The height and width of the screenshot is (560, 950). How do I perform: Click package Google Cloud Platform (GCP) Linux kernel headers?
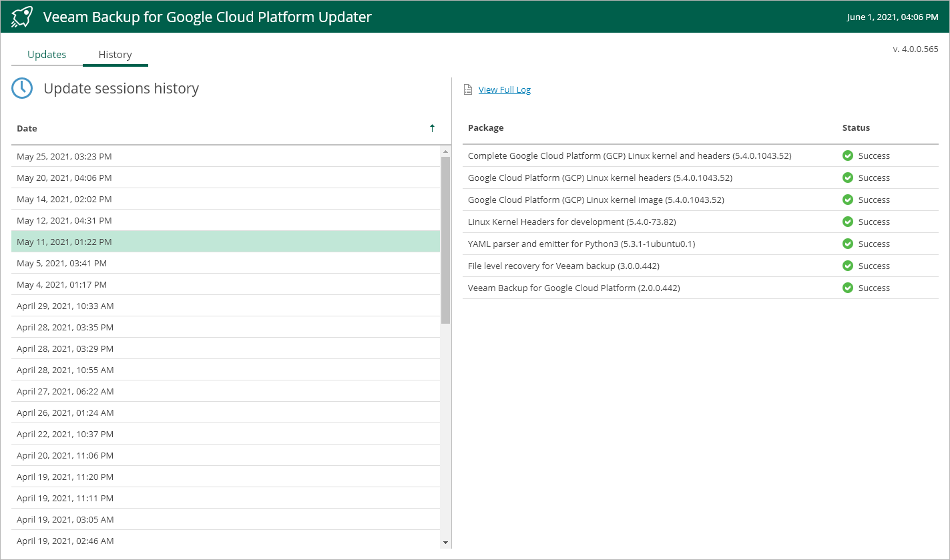(x=600, y=178)
